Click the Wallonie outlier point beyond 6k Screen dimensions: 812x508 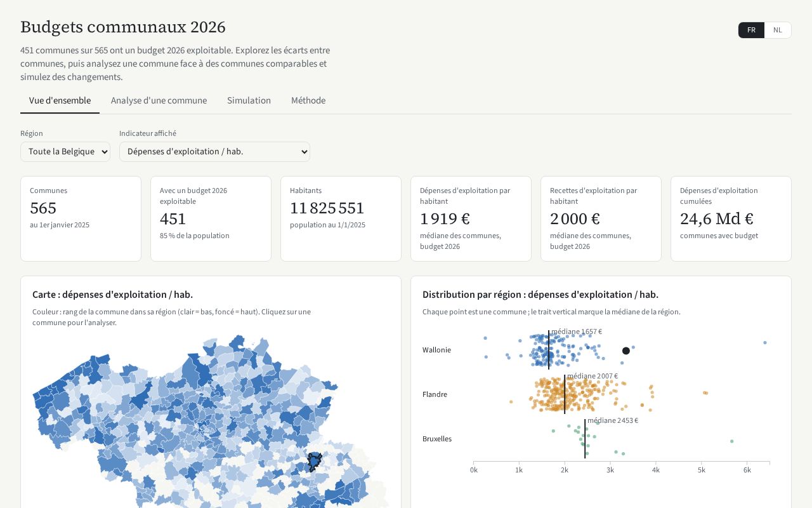click(765, 342)
